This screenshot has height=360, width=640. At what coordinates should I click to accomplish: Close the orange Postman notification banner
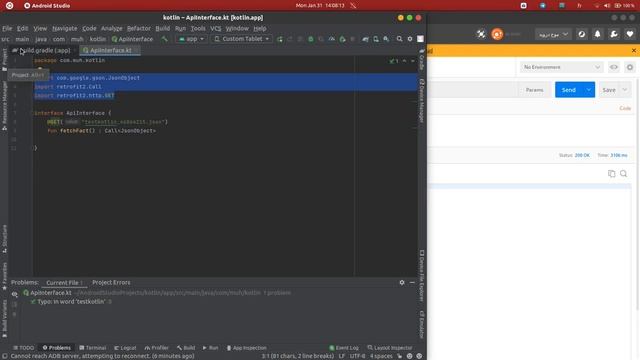[x=633, y=51]
